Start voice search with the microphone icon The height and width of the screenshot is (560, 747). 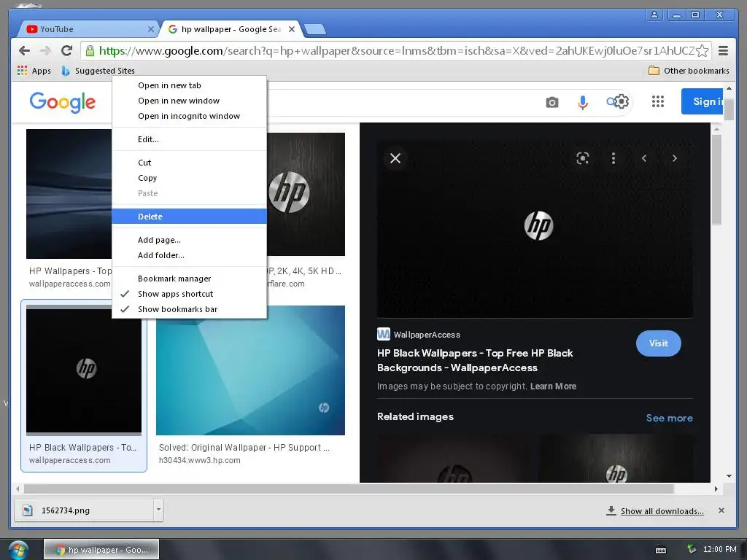[582, 102]
